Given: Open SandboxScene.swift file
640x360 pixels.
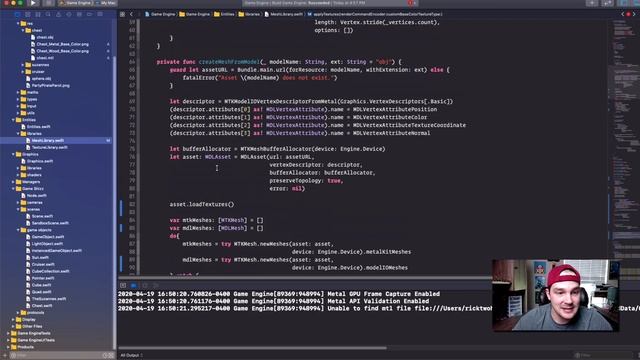Looking at the screenshot, I should pyautogui.click(x=50, y=223).
